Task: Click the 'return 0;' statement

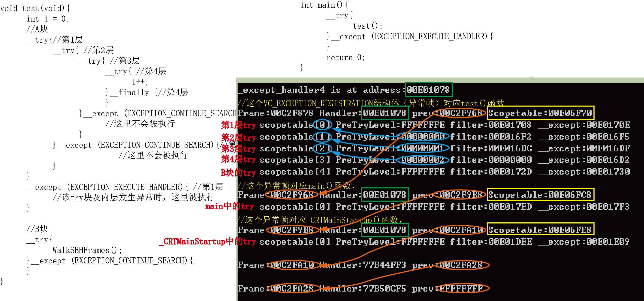Action: (346, 58)
